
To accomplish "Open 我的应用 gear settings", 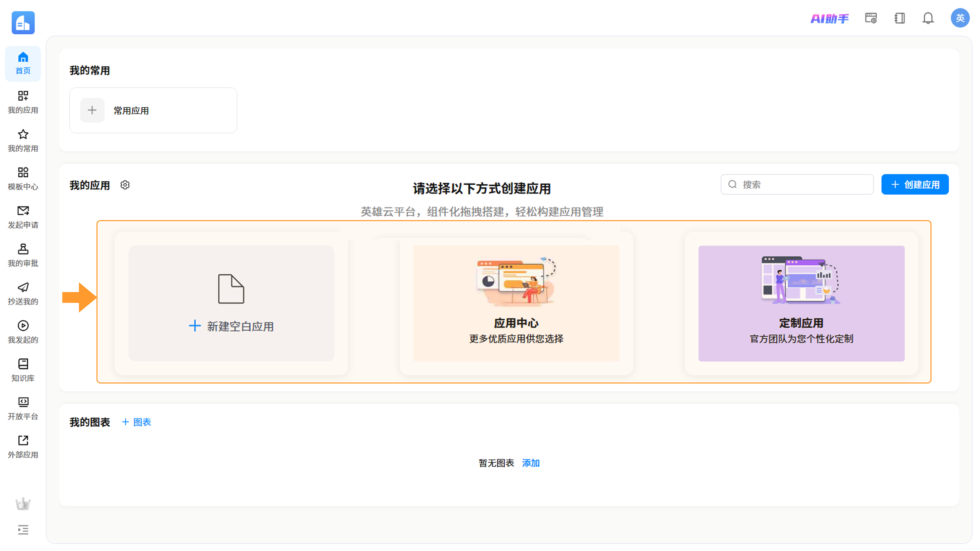I will tap(125, 185).
